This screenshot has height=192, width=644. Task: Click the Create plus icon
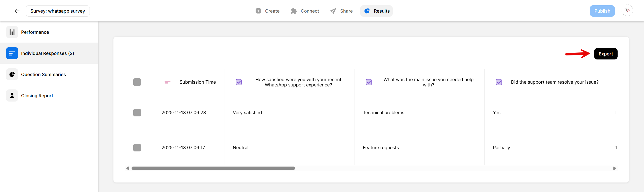point(258,11)
